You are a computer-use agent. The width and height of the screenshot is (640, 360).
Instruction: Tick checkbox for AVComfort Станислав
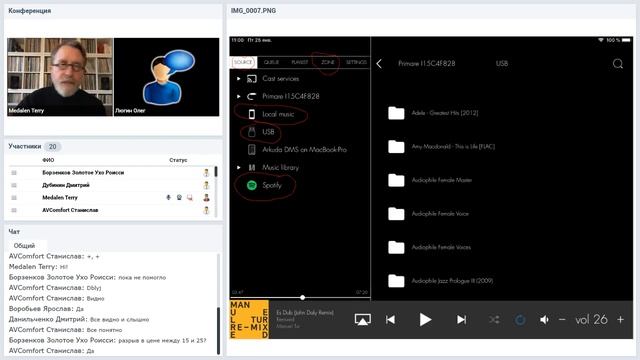click(14, 210)
